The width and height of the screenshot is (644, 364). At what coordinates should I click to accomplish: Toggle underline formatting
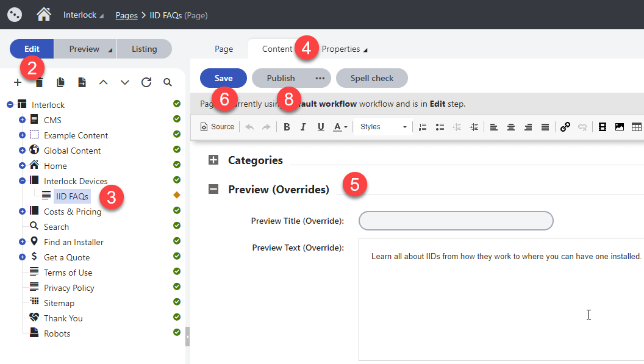click(x=321, y=127)
